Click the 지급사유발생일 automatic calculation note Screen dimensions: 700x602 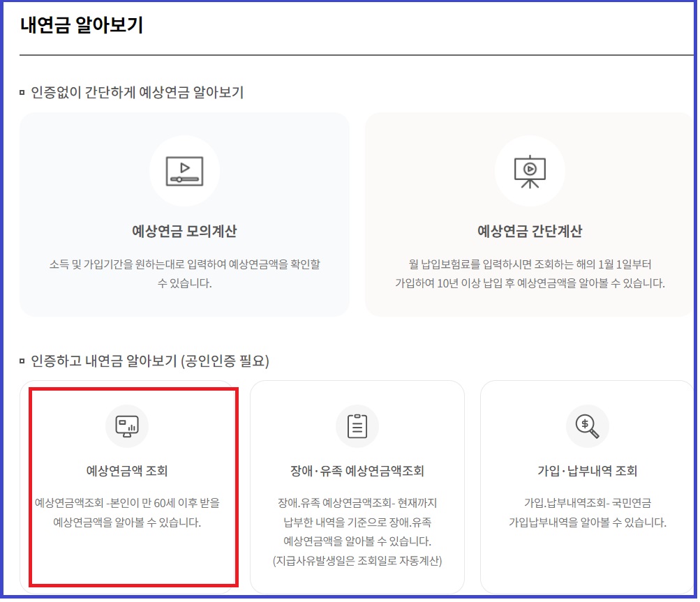[x=357, y=560]
